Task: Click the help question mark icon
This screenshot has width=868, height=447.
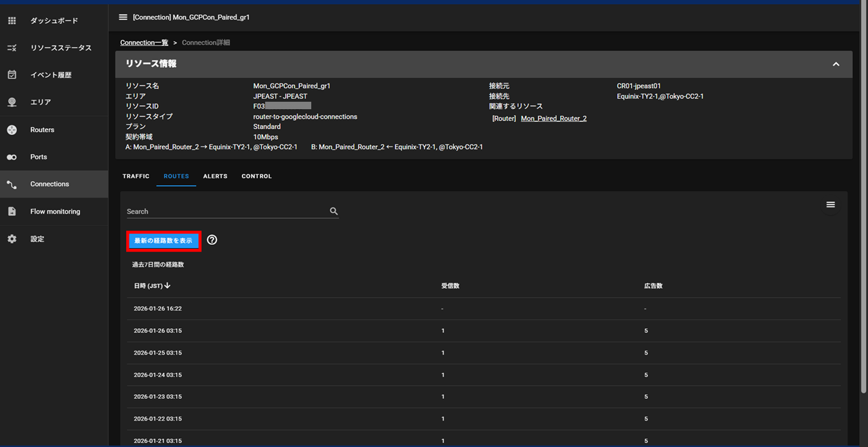Action: click(x=212, y=240)
